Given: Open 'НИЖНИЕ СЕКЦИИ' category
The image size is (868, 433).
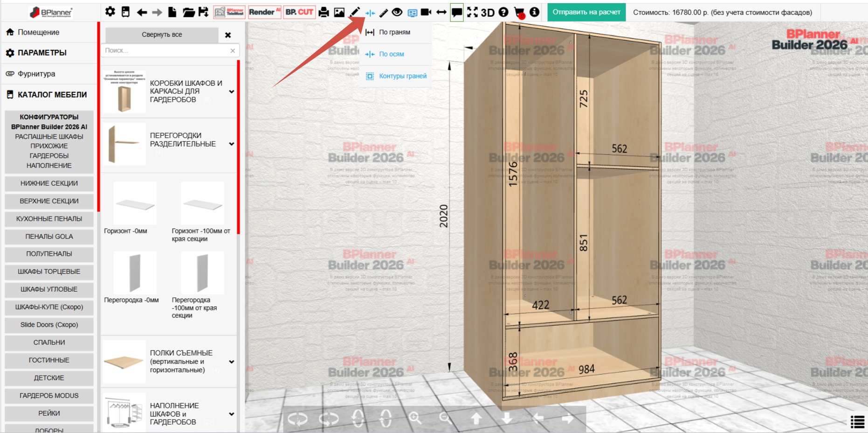Looking at the screenshot, I should click(49, 183).
